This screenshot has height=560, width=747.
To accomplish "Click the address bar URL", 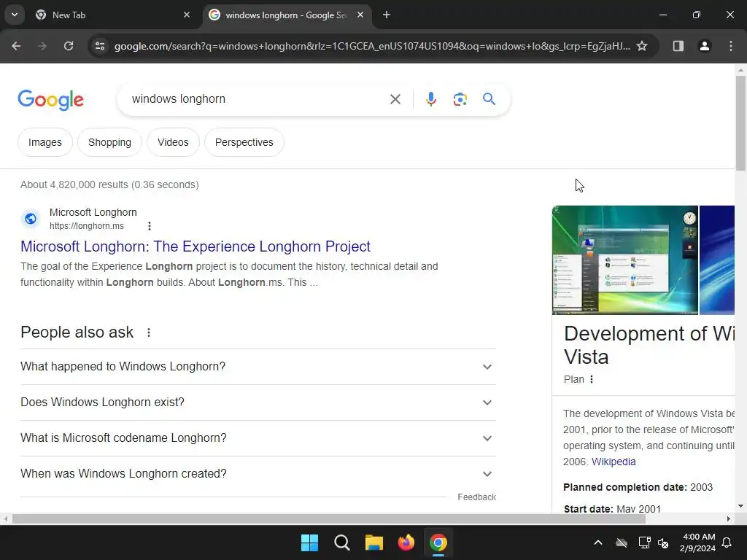I will [x=371, y=46].
